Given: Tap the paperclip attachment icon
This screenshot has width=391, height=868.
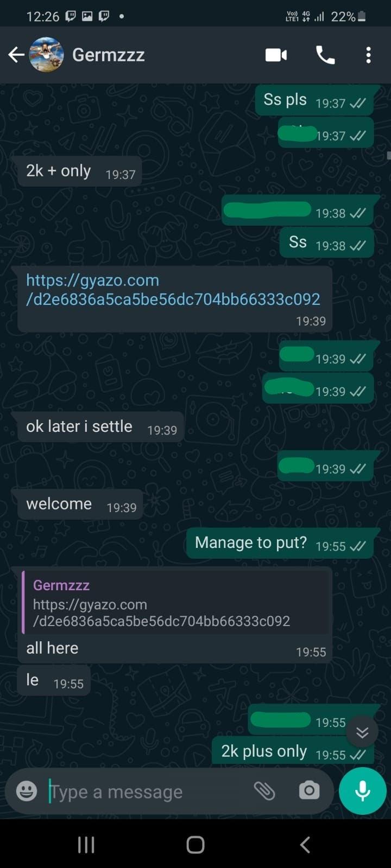Looking at the screenshot, I should 264,791.
